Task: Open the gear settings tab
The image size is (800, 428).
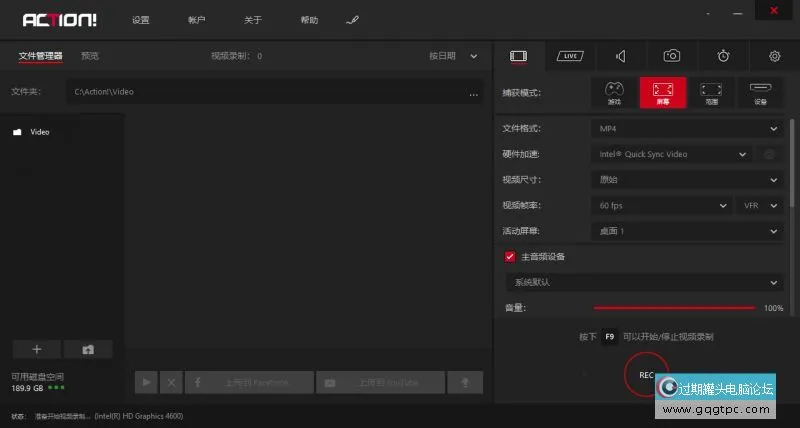Action: [x=774, y=56]
